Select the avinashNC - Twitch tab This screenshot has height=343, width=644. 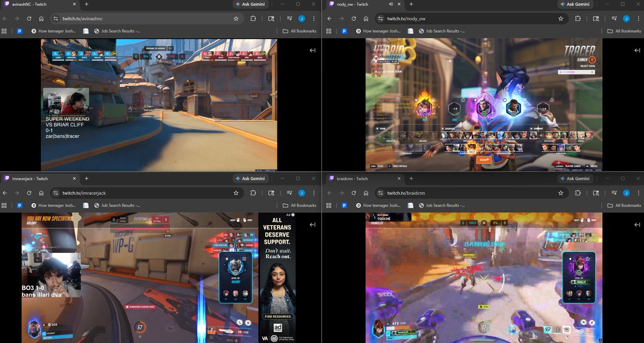tap(41, 4)
